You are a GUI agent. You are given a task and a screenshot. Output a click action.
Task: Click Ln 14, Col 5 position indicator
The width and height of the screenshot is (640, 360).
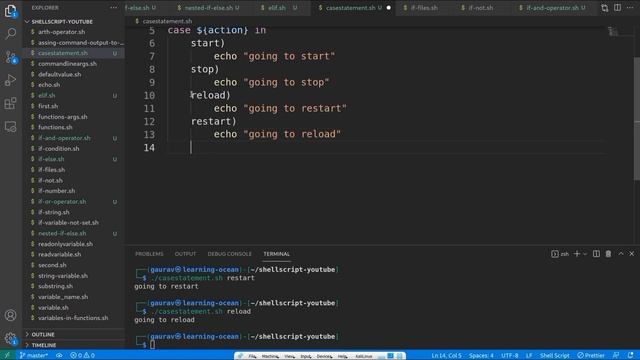tap(446, 355)
